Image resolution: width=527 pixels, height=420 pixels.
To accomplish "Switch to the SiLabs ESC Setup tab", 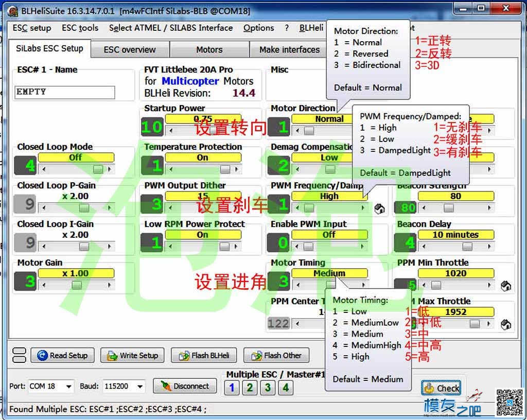I will point(49,49).
